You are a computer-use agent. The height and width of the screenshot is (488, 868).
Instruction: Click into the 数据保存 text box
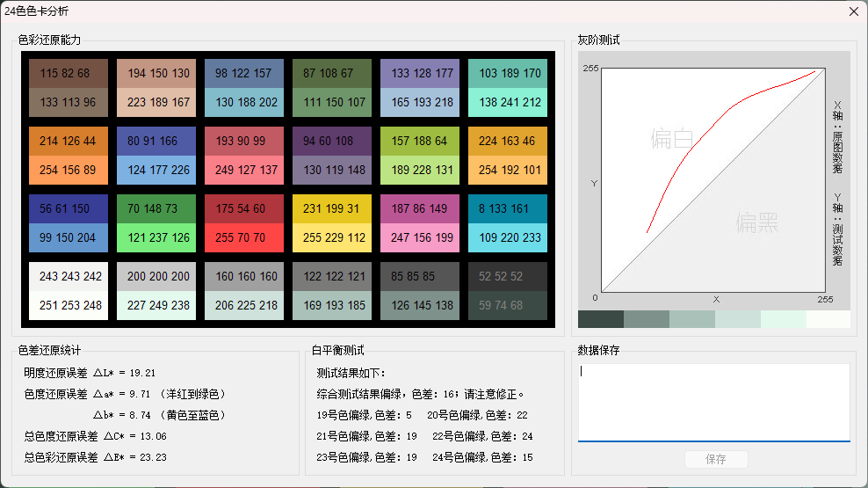pos(714,403)
